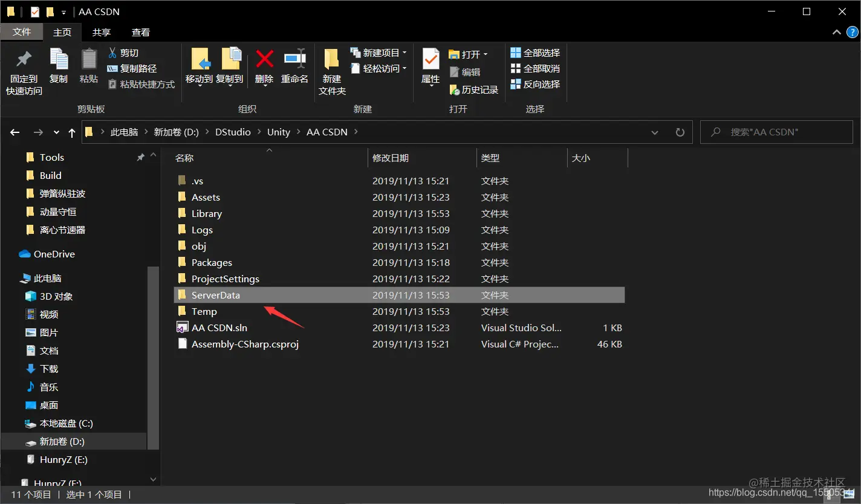The height and width of the screenshot is (504, 861).
Task: Select the ServerData folder
Action: pos(399,295)
